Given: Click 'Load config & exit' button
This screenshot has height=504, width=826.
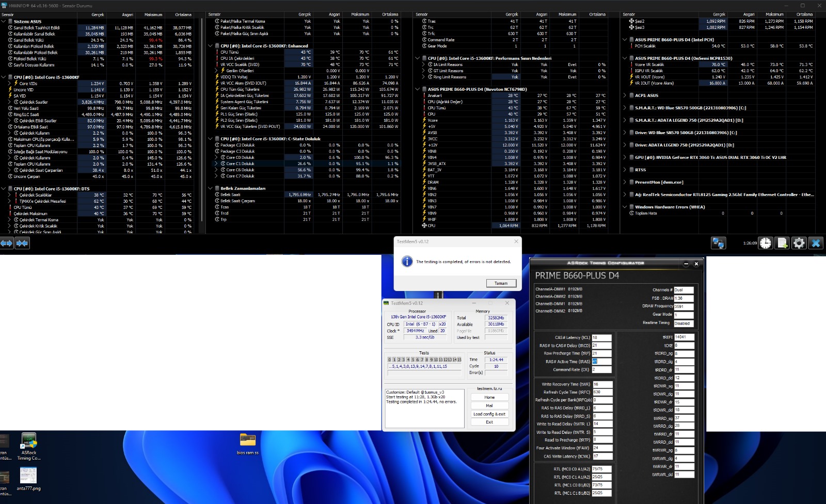Looking at the screenshot, I should click(x=489, y=414).
